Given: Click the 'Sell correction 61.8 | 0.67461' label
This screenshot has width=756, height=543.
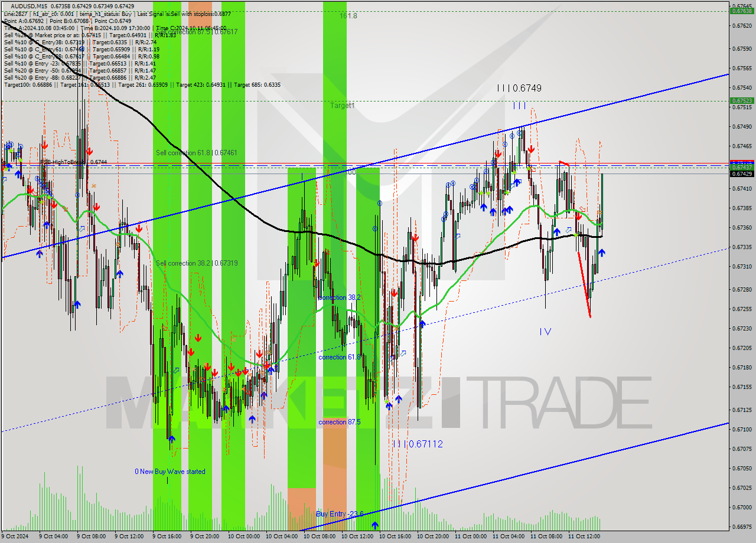Looking at the screenshot, I should pos(197,153).
